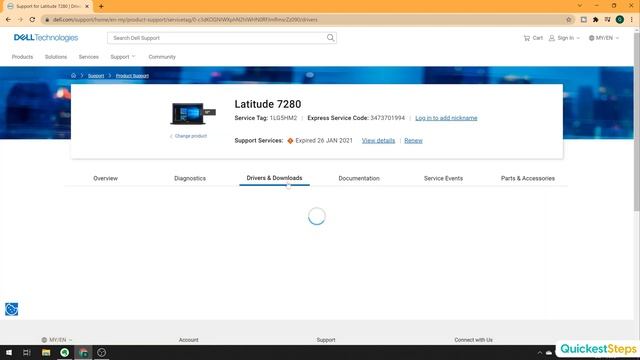This screenshot has height=360, width=640.
Task: Open the browser extensions puzzle icon
Action: tap(596, 20)
